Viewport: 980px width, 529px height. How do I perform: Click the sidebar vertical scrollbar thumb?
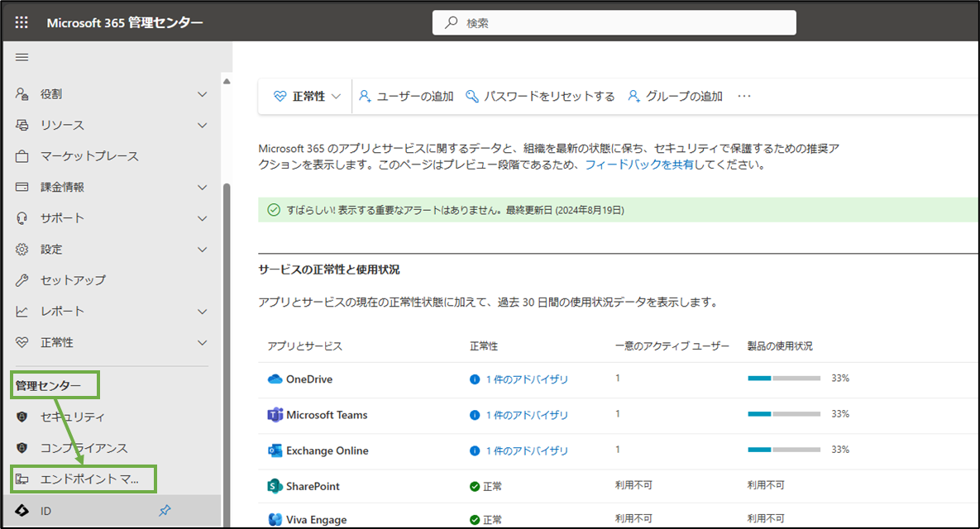point(227,356)
